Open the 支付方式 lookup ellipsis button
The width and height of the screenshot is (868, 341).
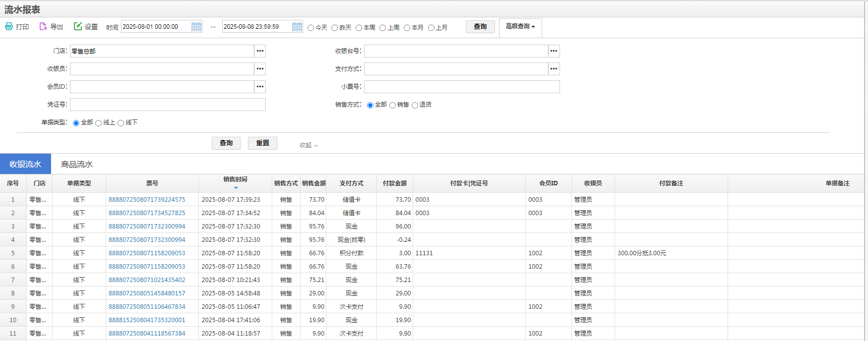coord(554,69)
